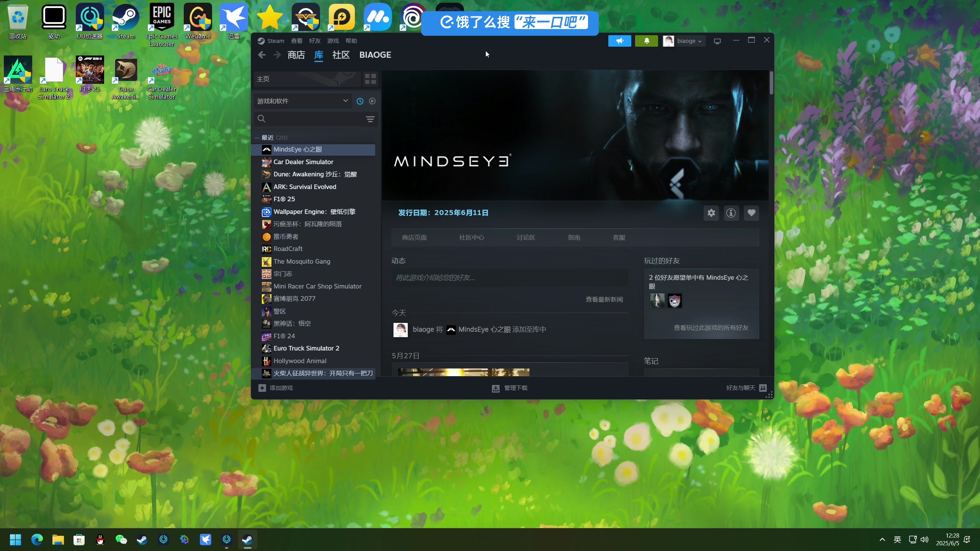Open game settings gear for MindsEye
This screenshot has height=551, width=980.
click(711, 213)
